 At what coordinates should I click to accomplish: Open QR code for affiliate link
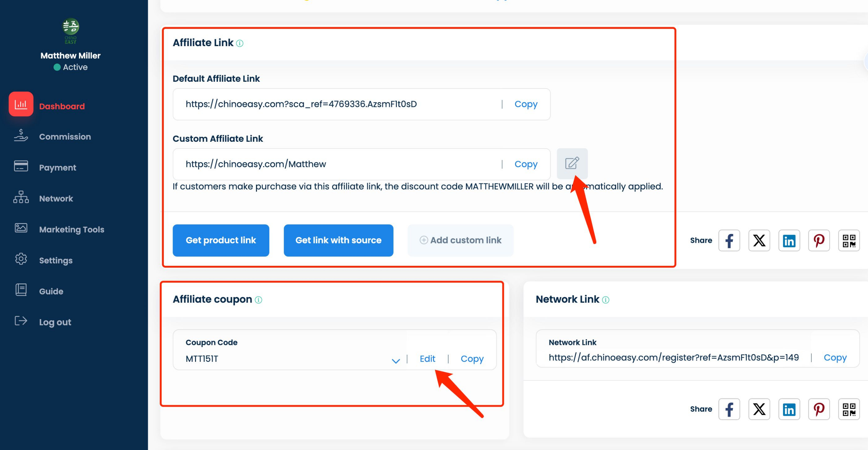coord(849,240)
